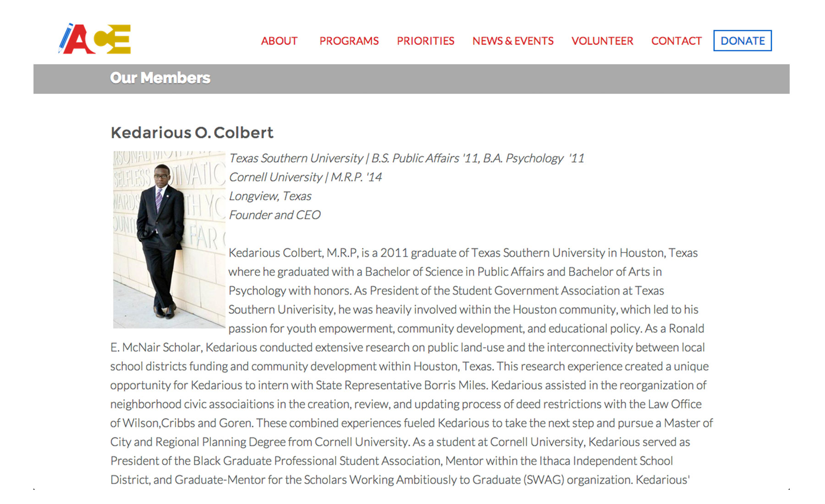Open NEWS & EVENTS section

(513, 41)
